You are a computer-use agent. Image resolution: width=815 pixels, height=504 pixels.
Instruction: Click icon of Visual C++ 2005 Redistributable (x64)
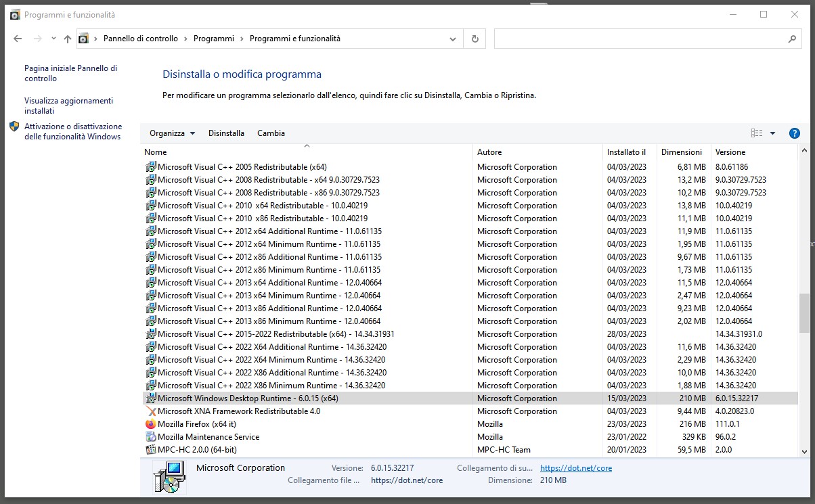click(x=151, y=167)
